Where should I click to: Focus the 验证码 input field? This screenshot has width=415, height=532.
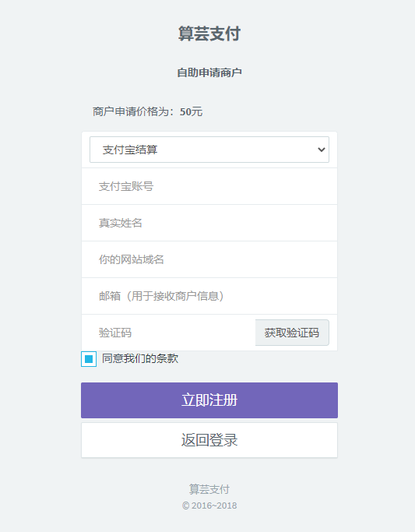[168, 333]
